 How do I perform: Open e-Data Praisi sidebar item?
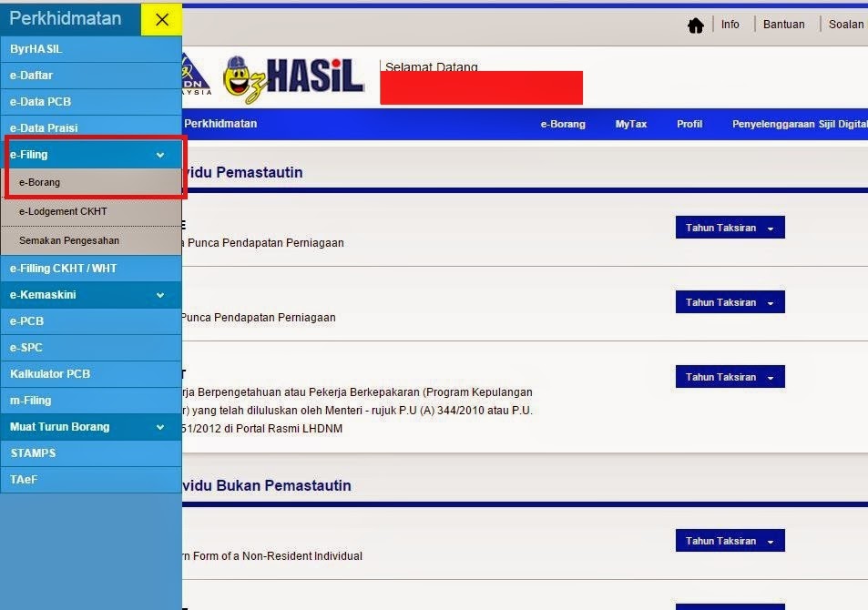point(91,127)
